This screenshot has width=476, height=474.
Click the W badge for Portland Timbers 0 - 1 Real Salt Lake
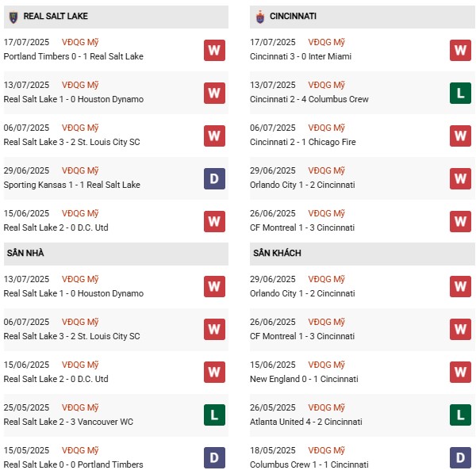click(x=214, y=50)
